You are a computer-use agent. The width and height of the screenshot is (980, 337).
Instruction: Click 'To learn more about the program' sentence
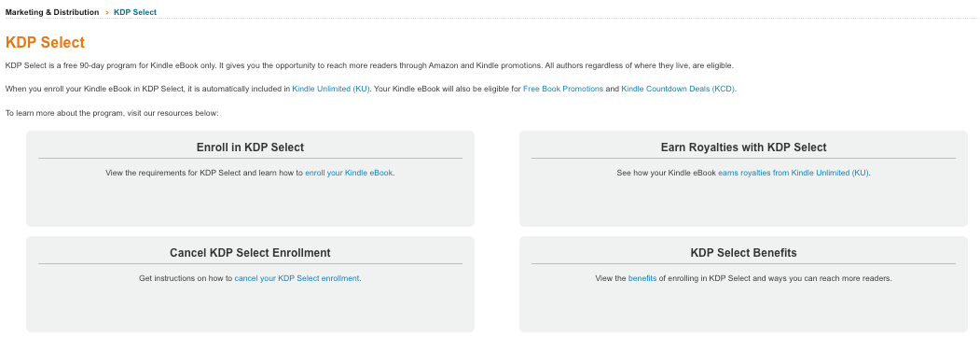tap(112, 113)
